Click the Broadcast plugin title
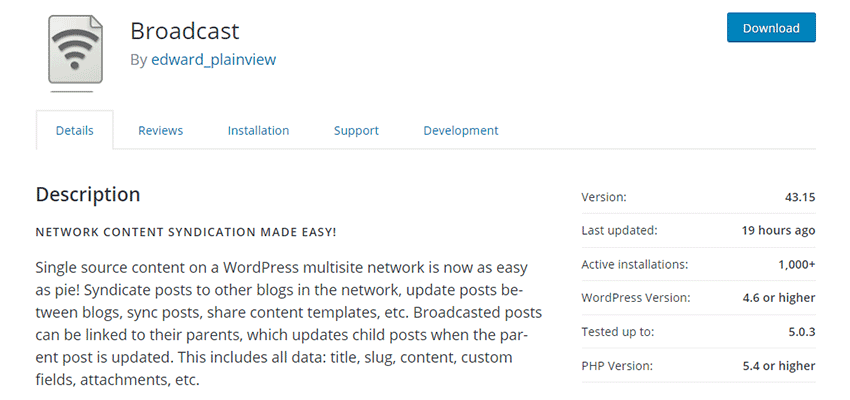This screenshot has width=850, height=400. pyautogui.click(x=184, y=30)
